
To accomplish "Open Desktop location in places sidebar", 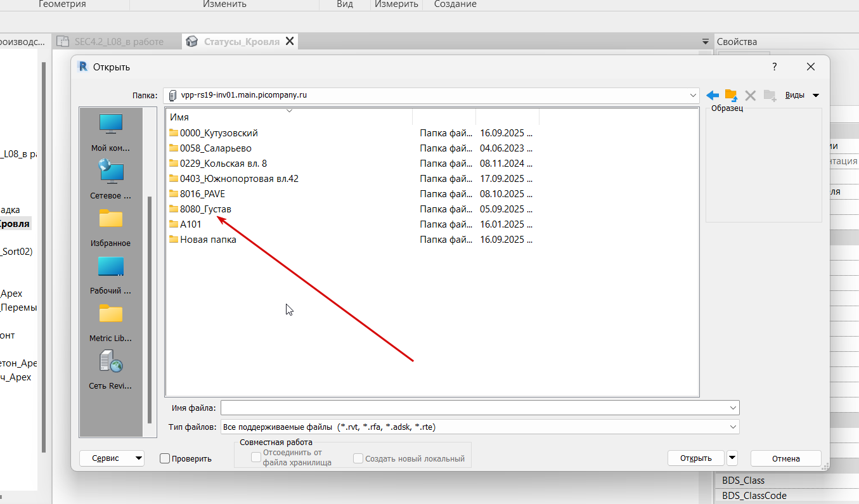I will pos(110,275).
